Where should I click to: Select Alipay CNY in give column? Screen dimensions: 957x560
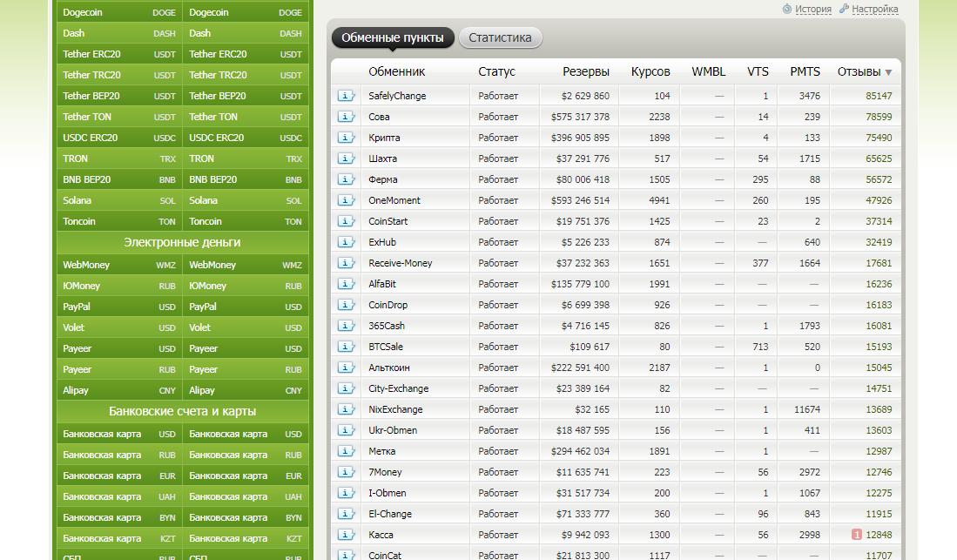pyautogui.click(x=119, y=390)
